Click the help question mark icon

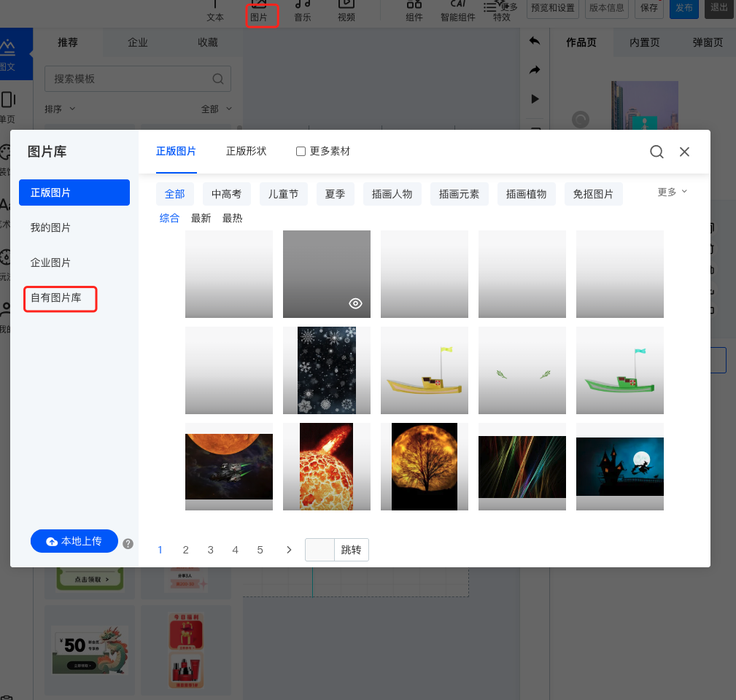click(128, 543)
